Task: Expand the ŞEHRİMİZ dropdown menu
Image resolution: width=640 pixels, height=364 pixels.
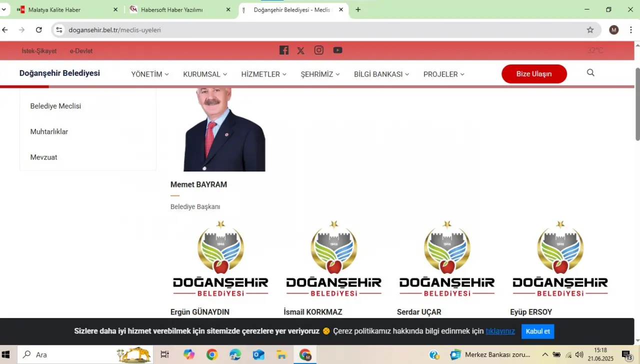Action: click(x=320, y=74)
